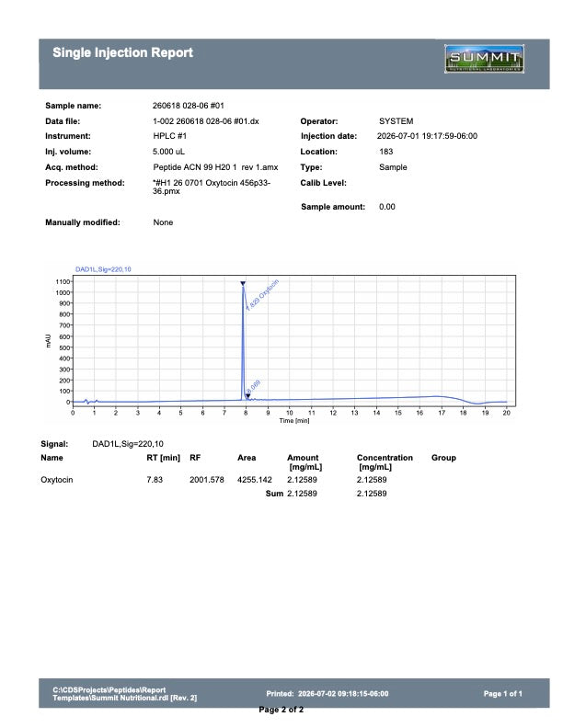Click the Area value 4255.142
The height and width of the screenshot is (728, 563).
255,480
